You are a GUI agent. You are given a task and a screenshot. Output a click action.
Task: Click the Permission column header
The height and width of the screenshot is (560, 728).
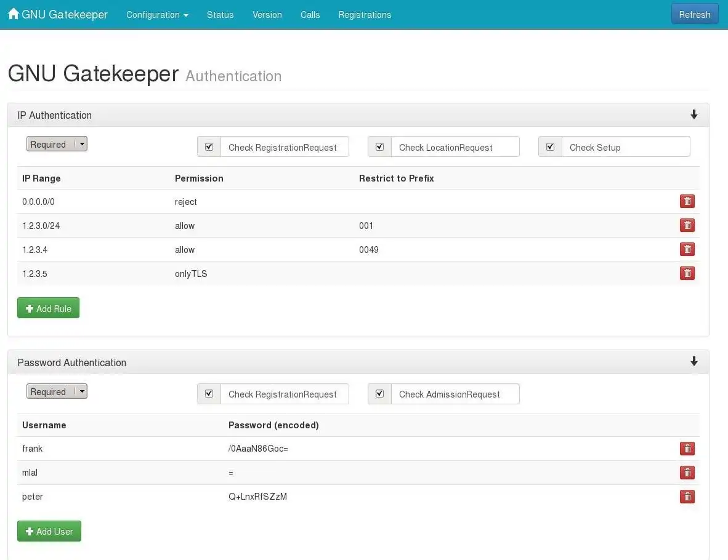coord(199,178)
